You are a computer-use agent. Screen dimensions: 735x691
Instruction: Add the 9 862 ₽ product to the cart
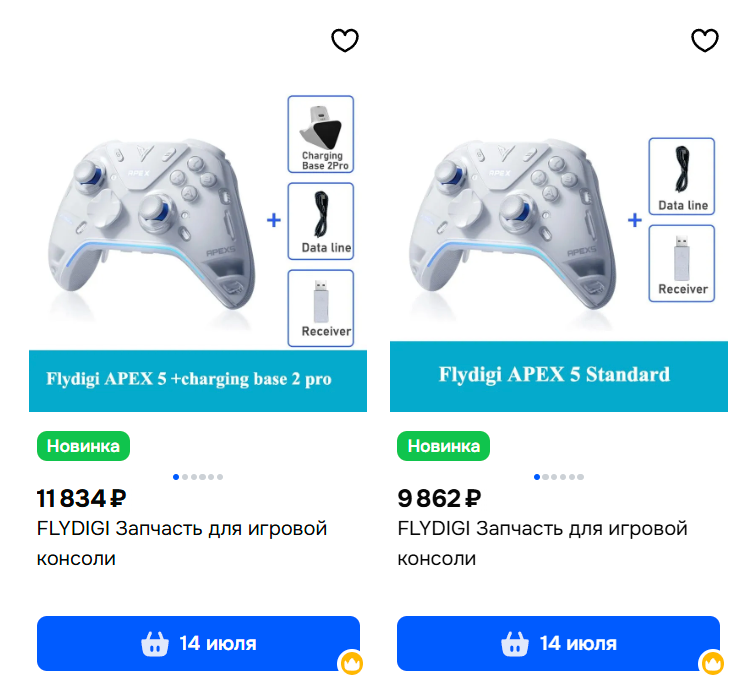click(558, 643)
